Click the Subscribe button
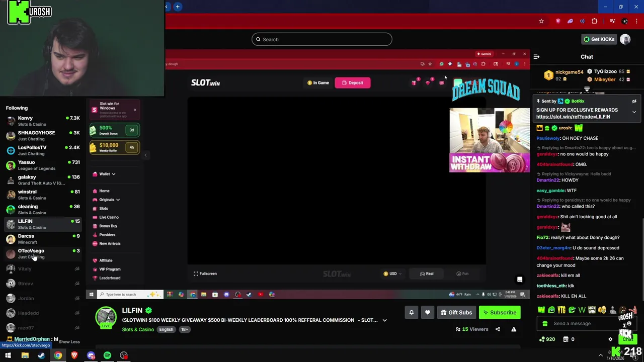This screenshot has width=644, height=362. coord(500,313)
